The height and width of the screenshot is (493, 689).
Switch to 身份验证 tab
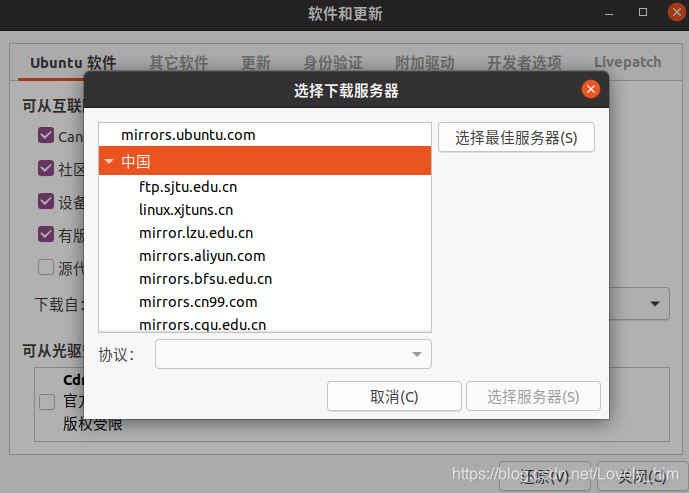pos(333,63)
